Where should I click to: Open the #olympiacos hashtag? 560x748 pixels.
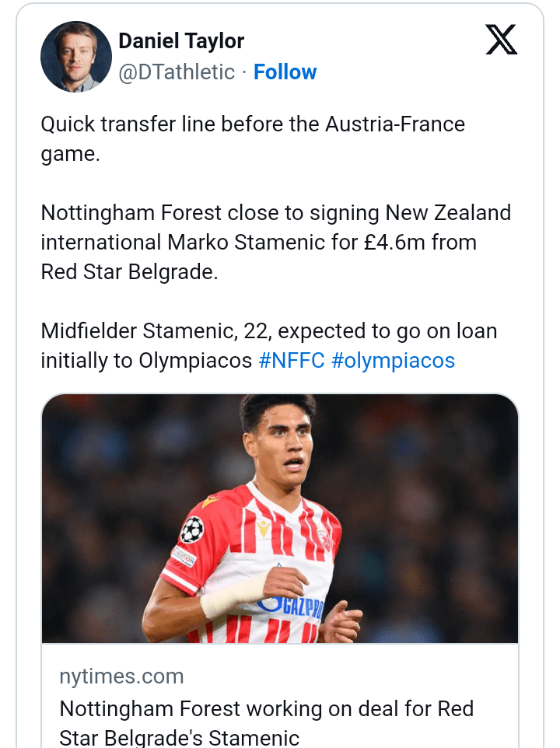click(x=393, y=361)
